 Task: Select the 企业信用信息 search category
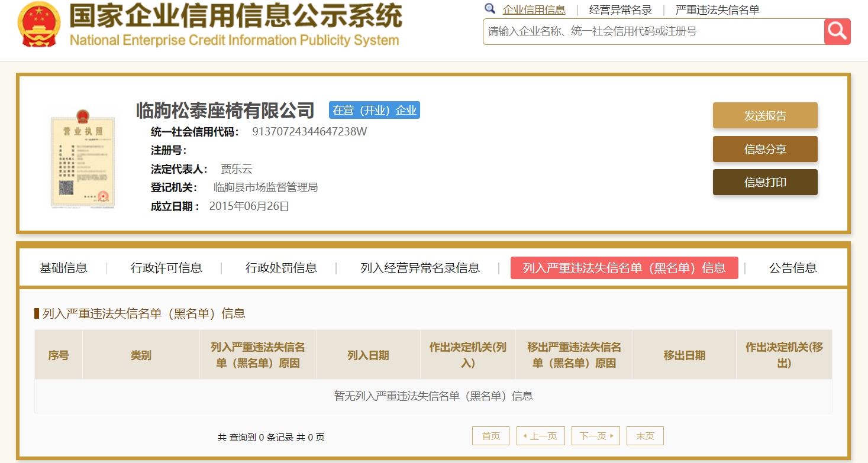(x=534, y=9)
